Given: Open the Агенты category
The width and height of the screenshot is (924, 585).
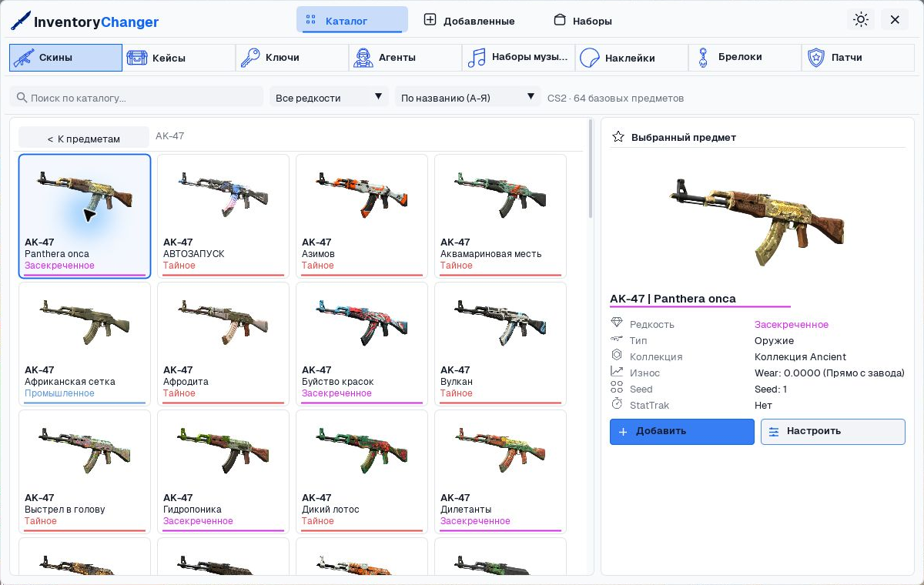Looking at the screenshot, I should 405,58.
